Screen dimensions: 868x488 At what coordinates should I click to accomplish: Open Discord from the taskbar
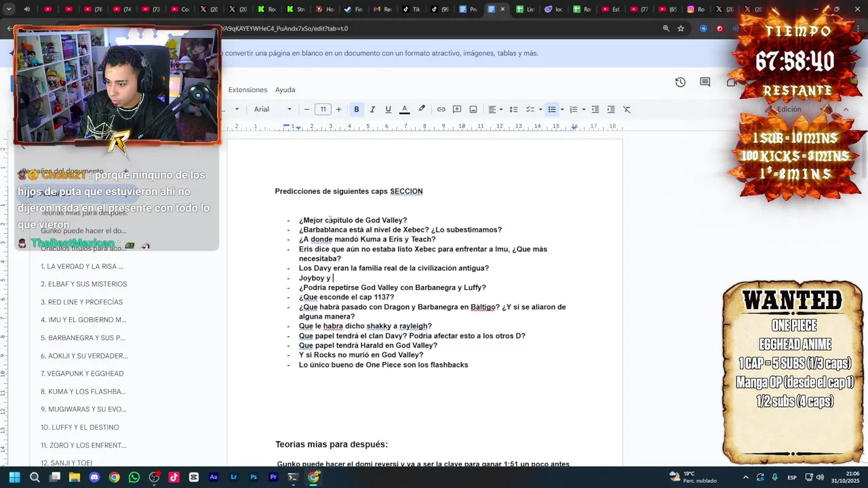pyautogui.click(x=94, y=477)
